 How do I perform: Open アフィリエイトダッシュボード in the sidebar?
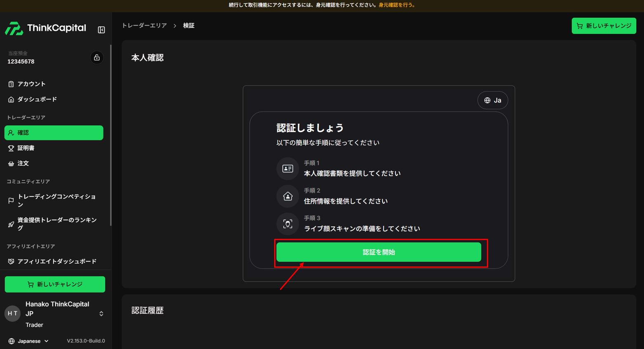pyautogui.click(x=56, y=262)
